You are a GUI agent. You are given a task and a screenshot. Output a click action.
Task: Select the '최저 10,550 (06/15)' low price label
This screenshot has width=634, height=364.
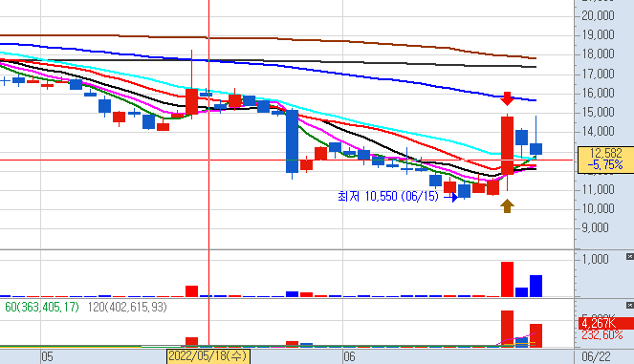[x=387, y=197]
